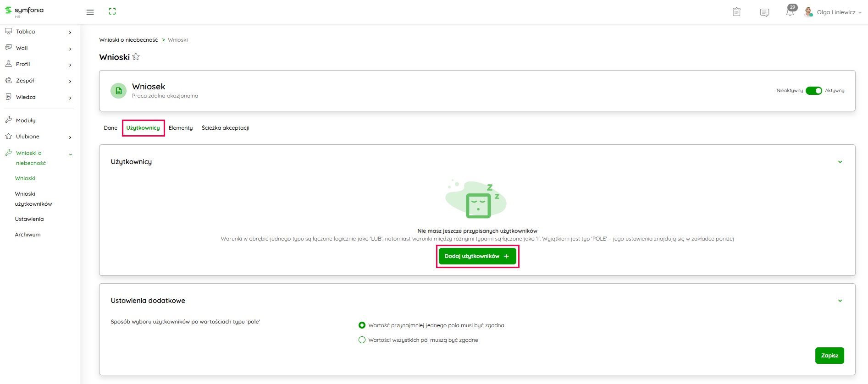
Task: Select 'Wartość przynajmniej jednego pola' radio option
Action: click(362, 325)
